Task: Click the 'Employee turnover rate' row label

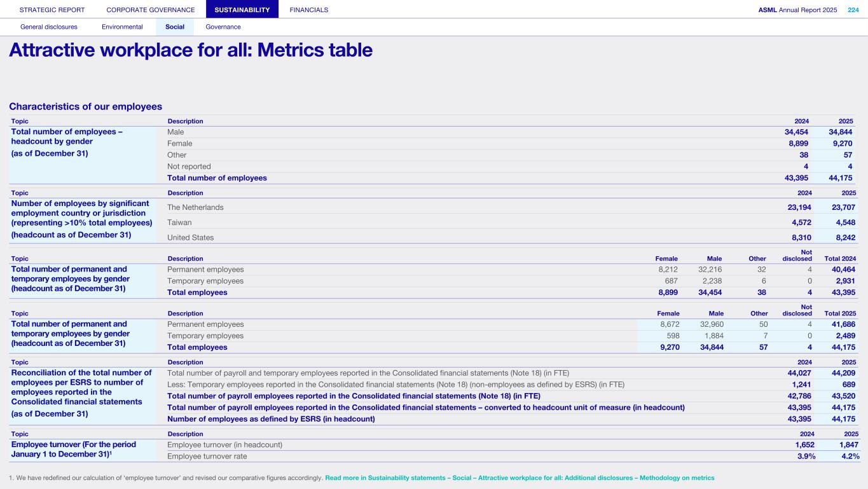Action: pos(207,456)
